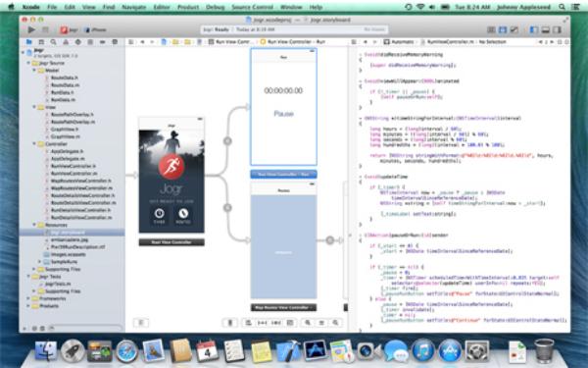This screenshot has width=588, height=368.
Task: Toggle the Utilities pane visibility button
Action: [558, 29]
